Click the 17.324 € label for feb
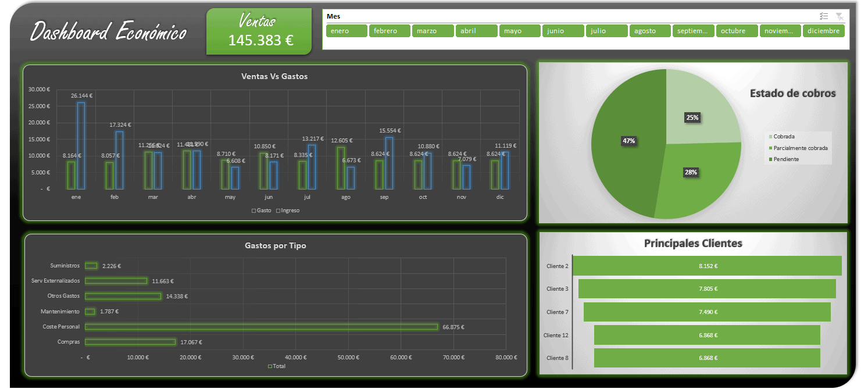The width and height of the screenshot is (868, 389). point(120,124)
